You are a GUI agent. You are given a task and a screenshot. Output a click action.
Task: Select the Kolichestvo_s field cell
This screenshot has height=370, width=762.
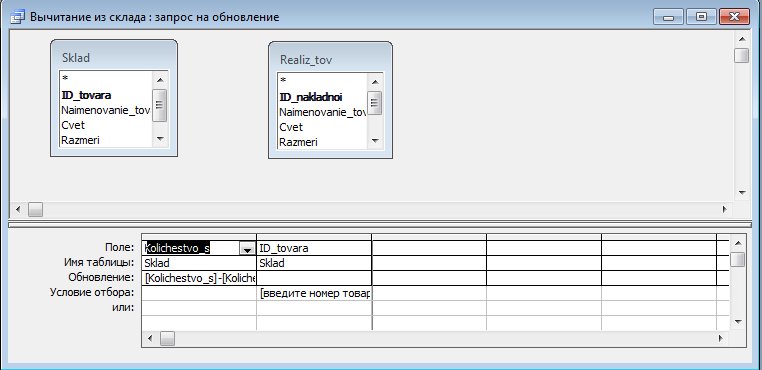pyautogui.click(x=199, y=248)
